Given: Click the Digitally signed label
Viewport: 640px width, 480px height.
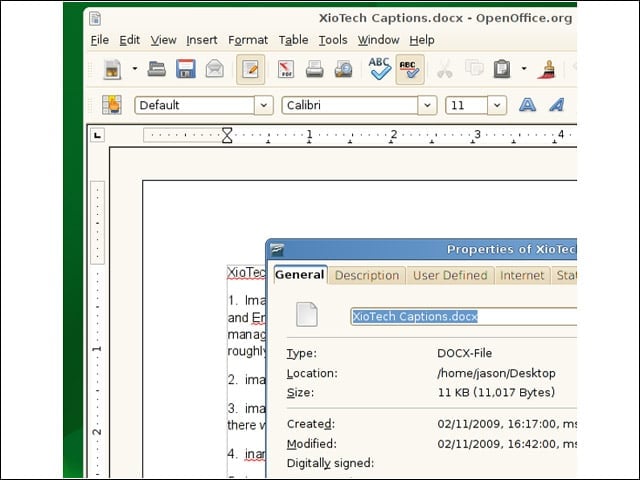Looking at the screenshot, I should [331, 463].
